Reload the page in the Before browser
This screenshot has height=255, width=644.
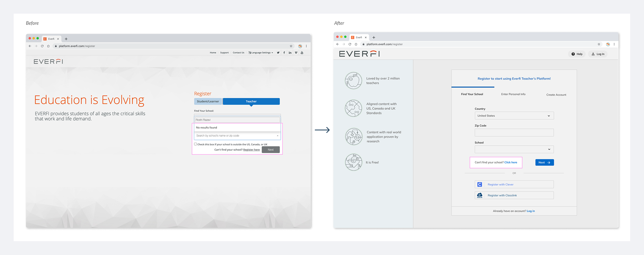point(42,46)
